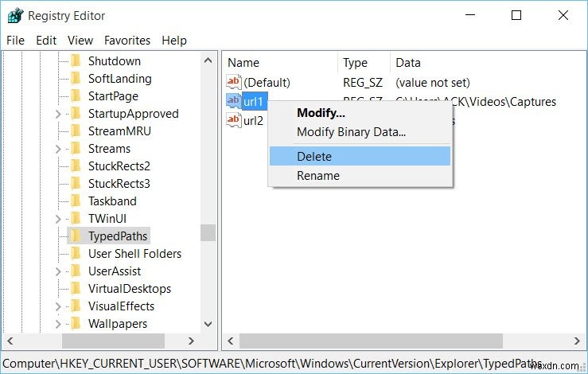Viewport: 588px width, 374px height.
Task: Click the StartPage folder icon
Action: point(76,96)
